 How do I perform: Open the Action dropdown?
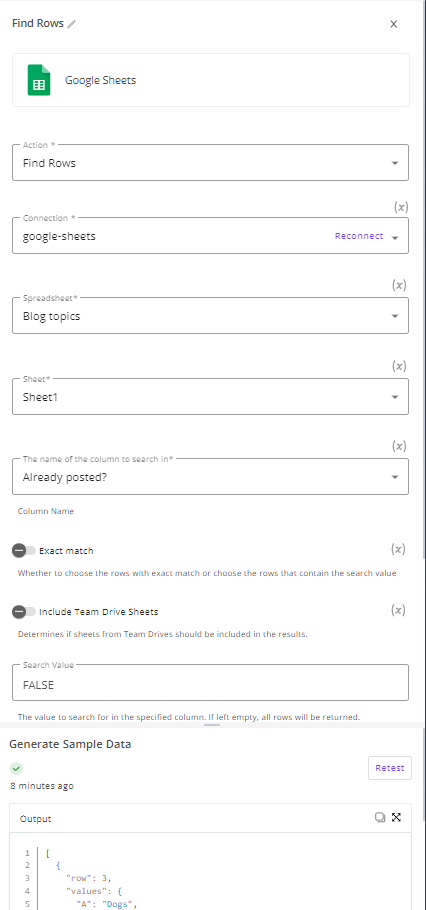coord(210,162)
